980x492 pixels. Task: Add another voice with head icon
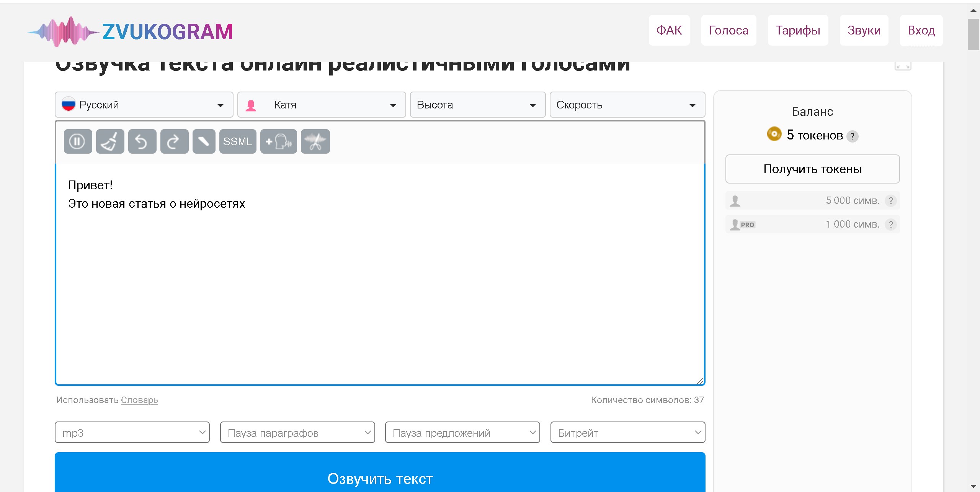pos(278,141)
